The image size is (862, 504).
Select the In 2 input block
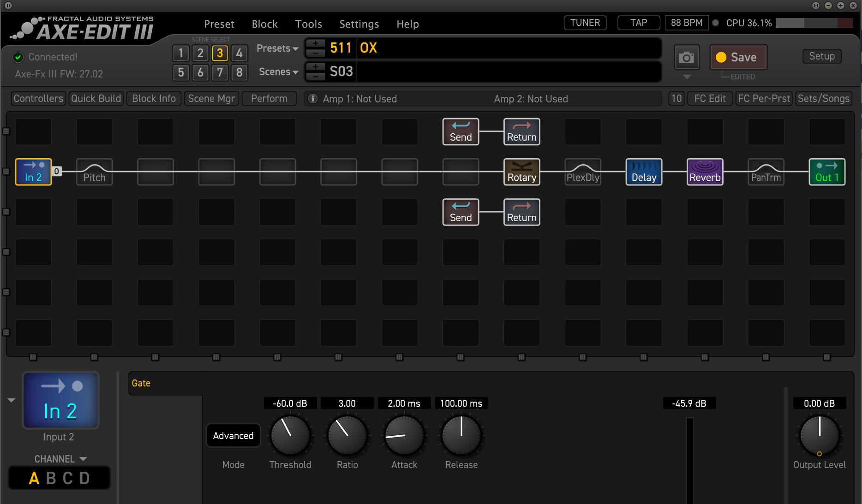click(x=33, y=172)
